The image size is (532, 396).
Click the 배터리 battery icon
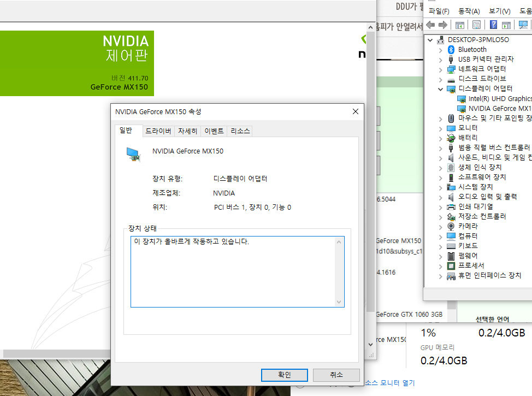pyautogui.click(x=451, y=138)
